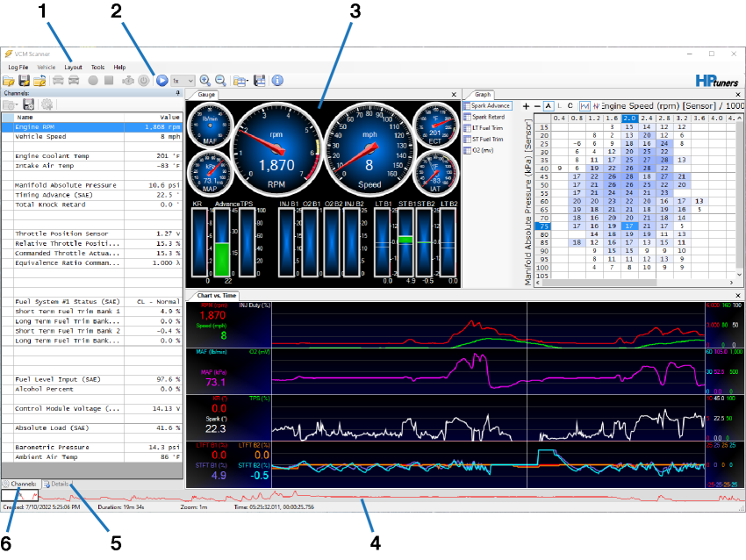Viewport: 746px width, 560px height.
Task: Open the Log File menu
Action: (x=18, y=68)
